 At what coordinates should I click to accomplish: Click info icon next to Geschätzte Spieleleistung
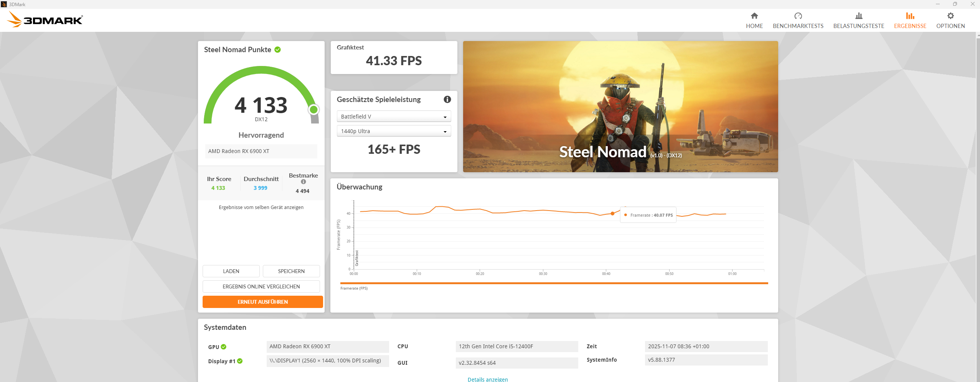447,99
